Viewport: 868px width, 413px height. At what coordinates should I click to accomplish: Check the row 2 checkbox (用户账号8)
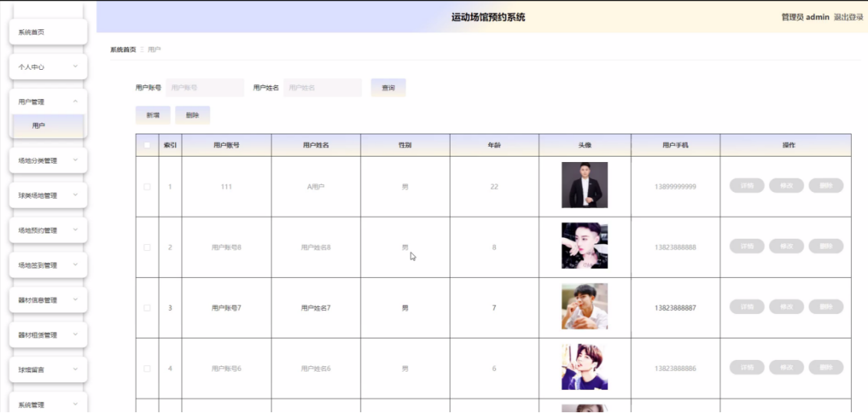[x=147, y=247]
